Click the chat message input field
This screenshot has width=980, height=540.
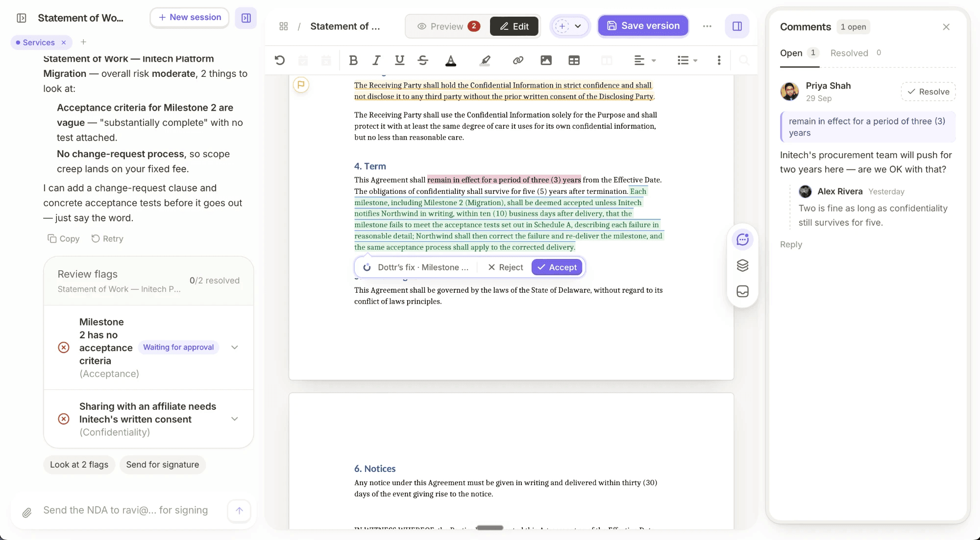click(125, 511)
